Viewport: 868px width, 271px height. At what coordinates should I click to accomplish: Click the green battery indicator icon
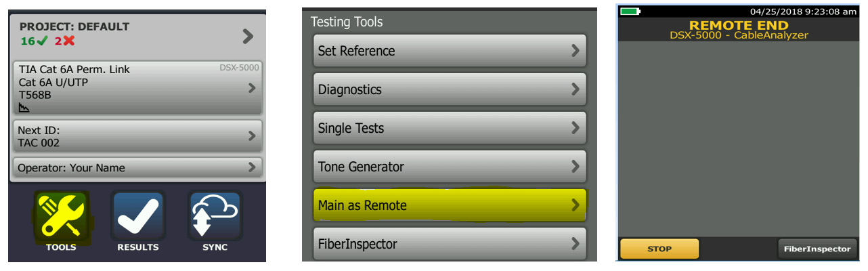(x=630, y=12)
